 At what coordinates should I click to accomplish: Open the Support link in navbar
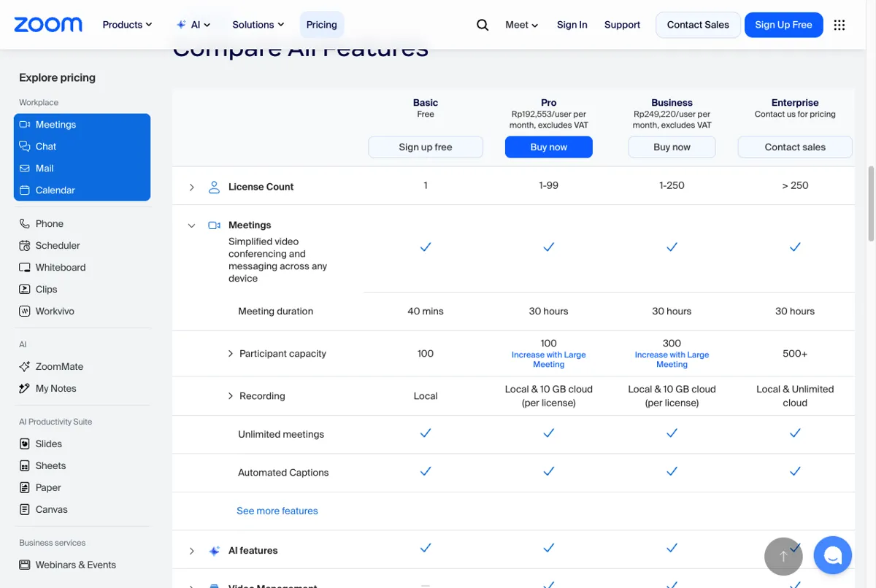[x=622, y=25]
